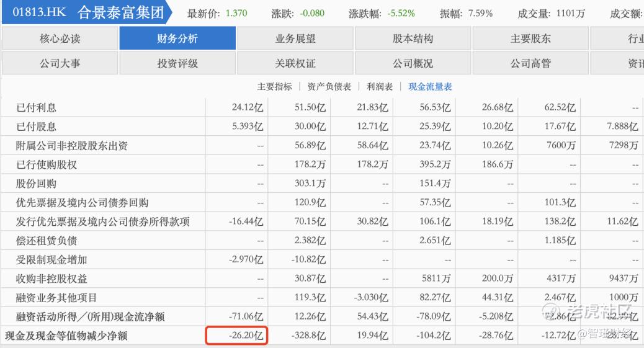Click the -16.44亿 cell
Viewport: 644px width, 348px height.
click(x=246, y=221)
